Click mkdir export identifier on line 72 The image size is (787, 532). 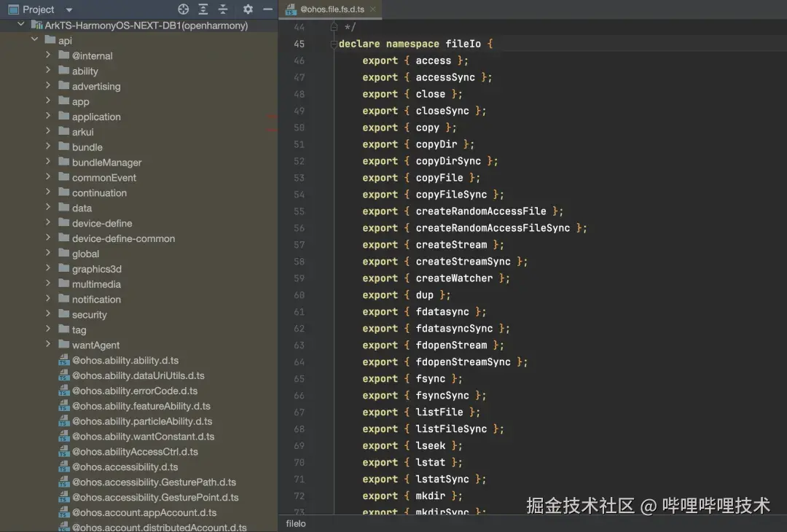[x=430, y=496]
